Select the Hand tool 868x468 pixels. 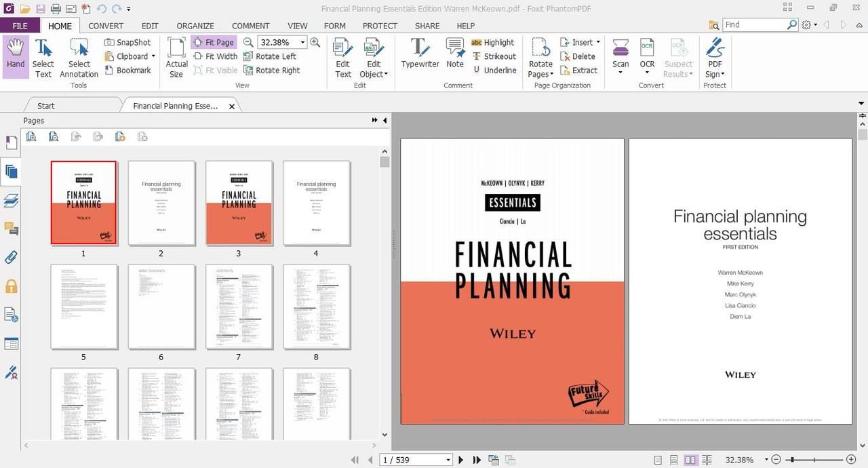[x=16, y=57]
